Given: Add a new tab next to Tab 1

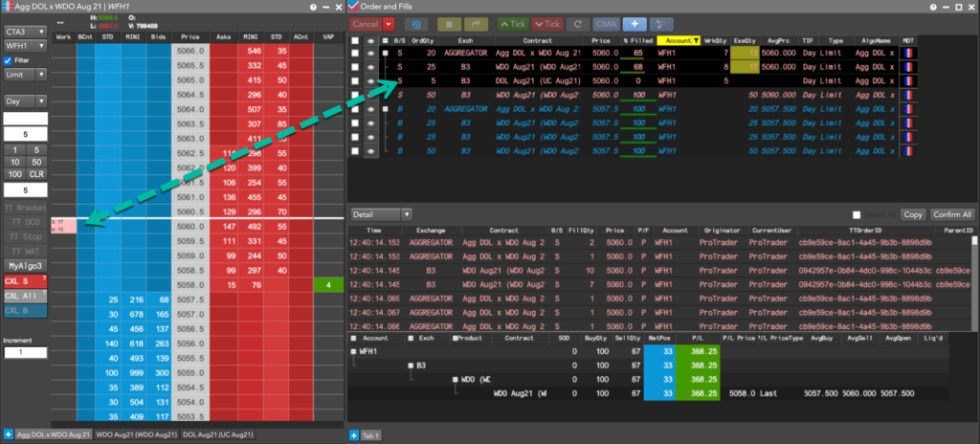Looking at the screenshot, I should pos(353,435).
